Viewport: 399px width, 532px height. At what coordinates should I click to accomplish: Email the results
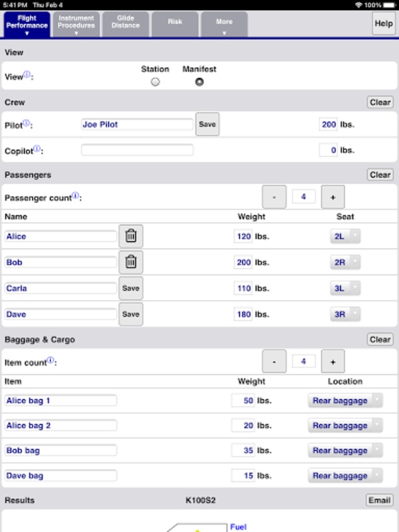tap(380, 500)
